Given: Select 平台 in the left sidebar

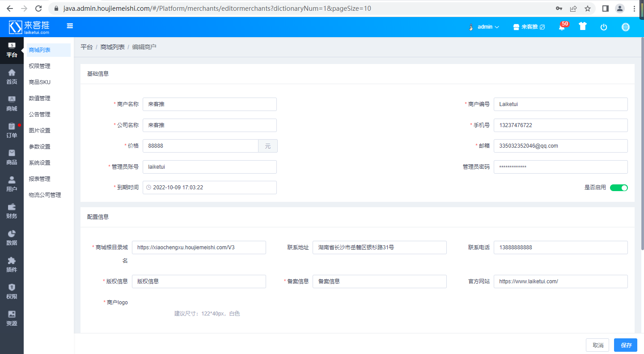Looking at the screenshot, I should click(x=12, y=51).
